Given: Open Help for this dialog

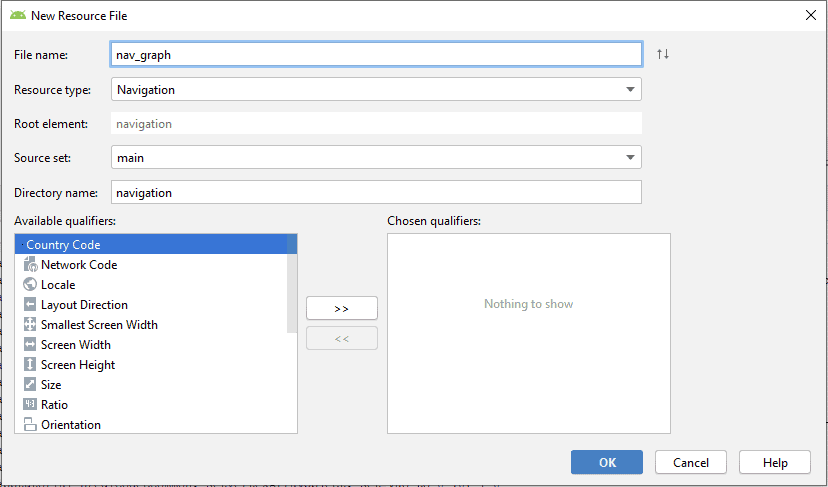Looking at the screenshot, I should (x=775, y=462).
